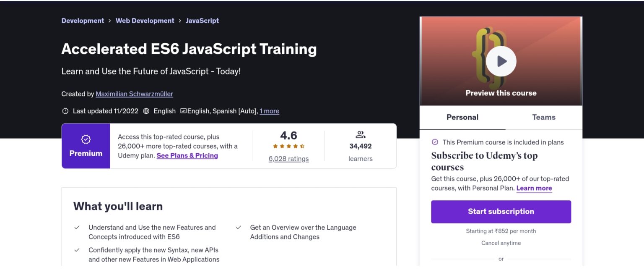Click the star rating icons
This screenshot has width=644, height=270.
pyautogui.click(x=288, y=147)
